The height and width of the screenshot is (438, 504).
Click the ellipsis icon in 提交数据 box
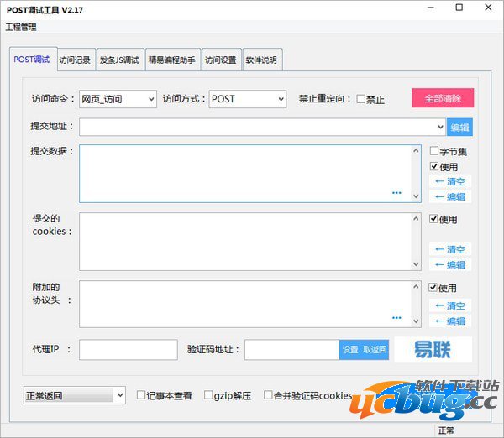(396, 193)
